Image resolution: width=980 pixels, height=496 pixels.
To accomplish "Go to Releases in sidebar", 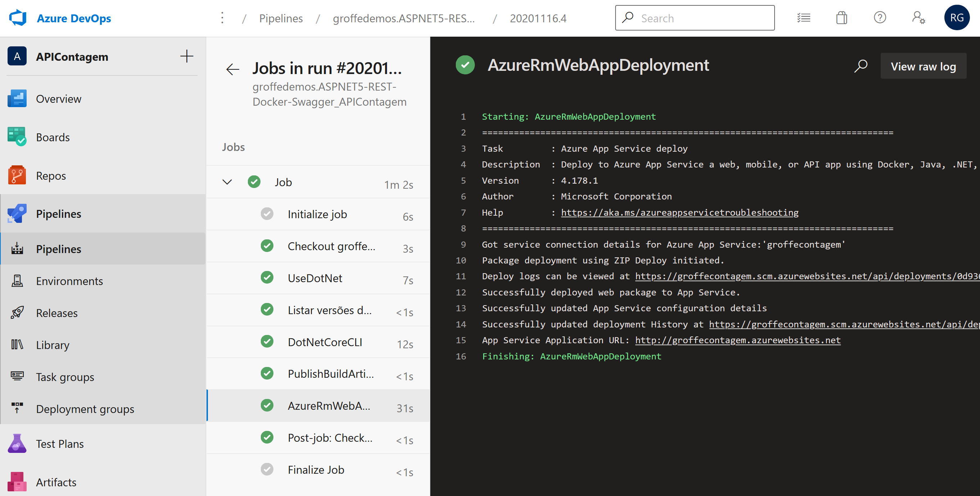I will point(57,313).
